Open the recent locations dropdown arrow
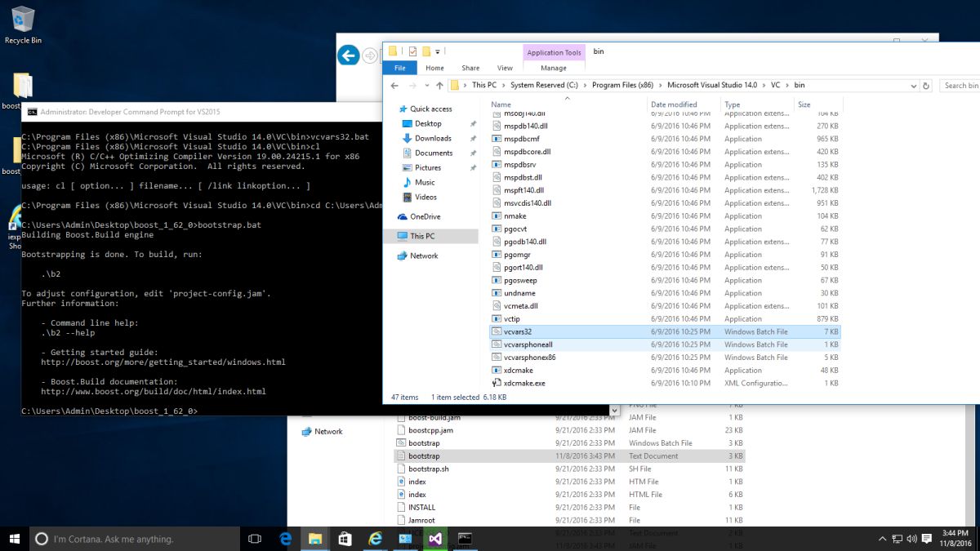Image resolution: width=980 pixels, height=551 pixels. tap(427, 86)
